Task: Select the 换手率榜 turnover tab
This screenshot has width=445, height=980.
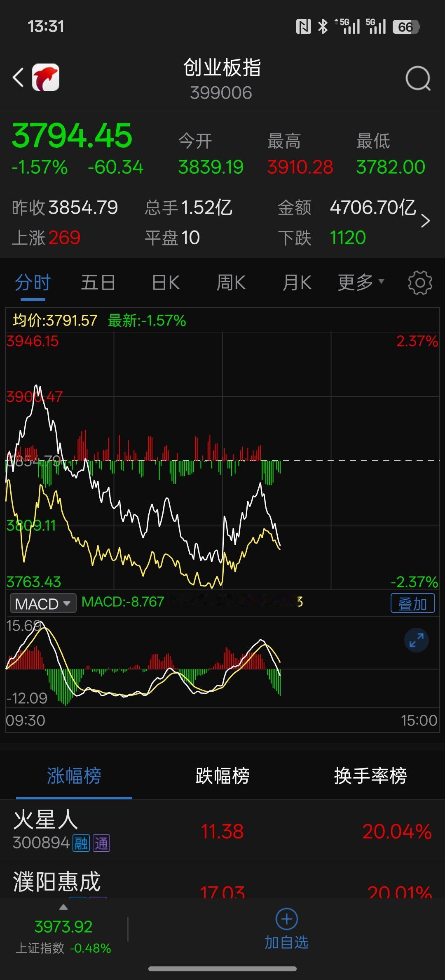Action: [370, 775]
